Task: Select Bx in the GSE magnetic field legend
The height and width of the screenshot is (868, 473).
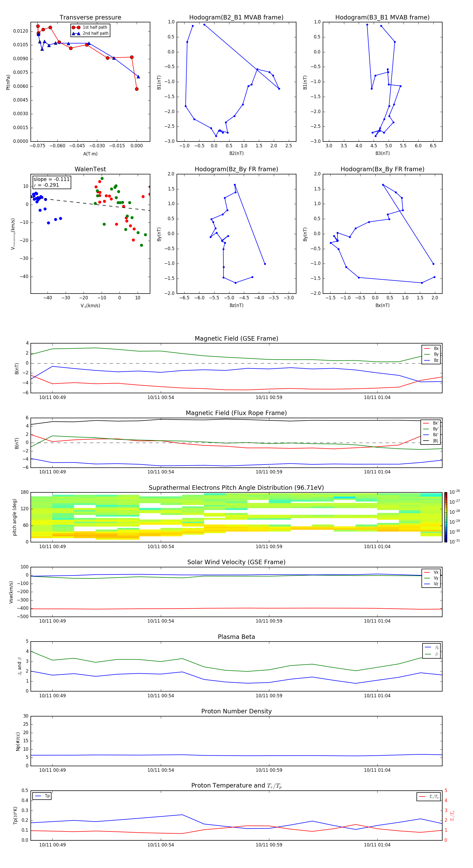Action: click(431, 349)
